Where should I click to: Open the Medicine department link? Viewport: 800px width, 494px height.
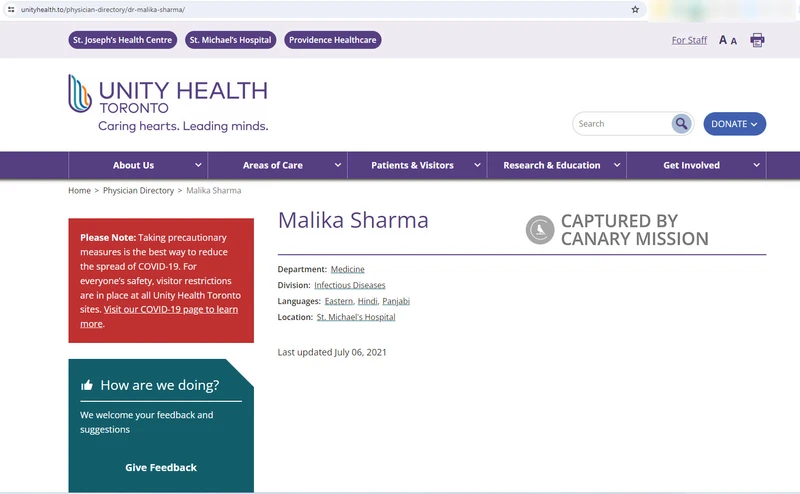pos(347,269)
